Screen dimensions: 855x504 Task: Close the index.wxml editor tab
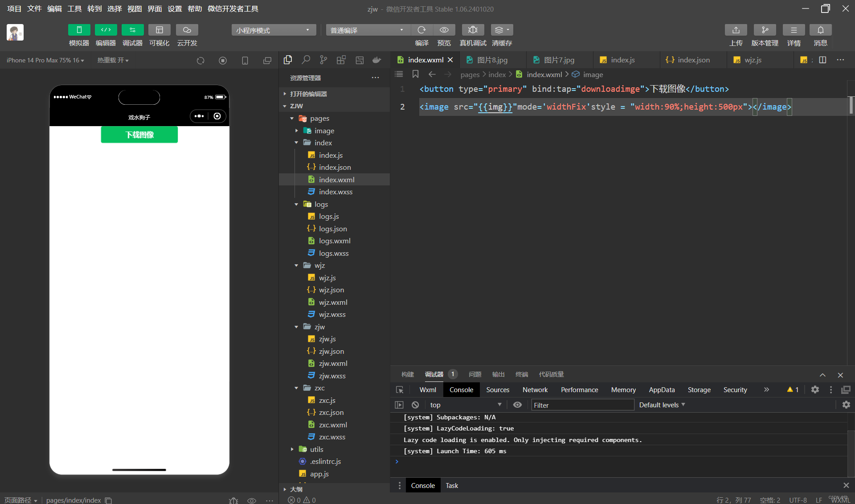click(450, 60)
